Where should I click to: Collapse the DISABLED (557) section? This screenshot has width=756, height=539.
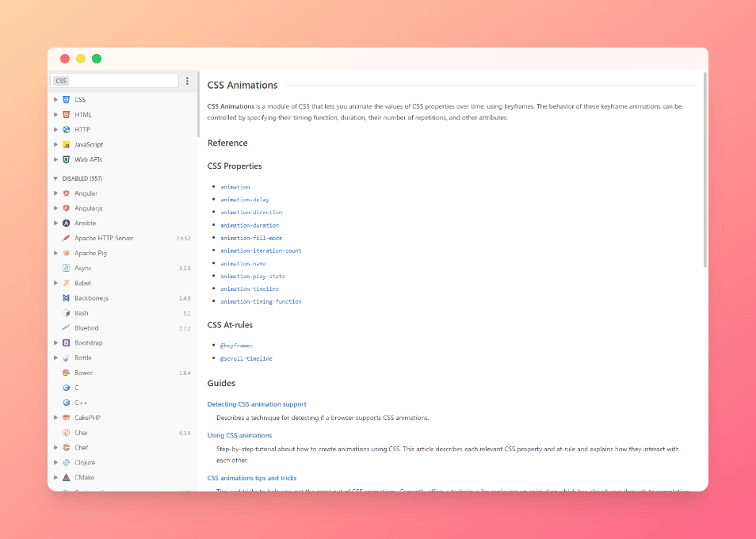55,178
